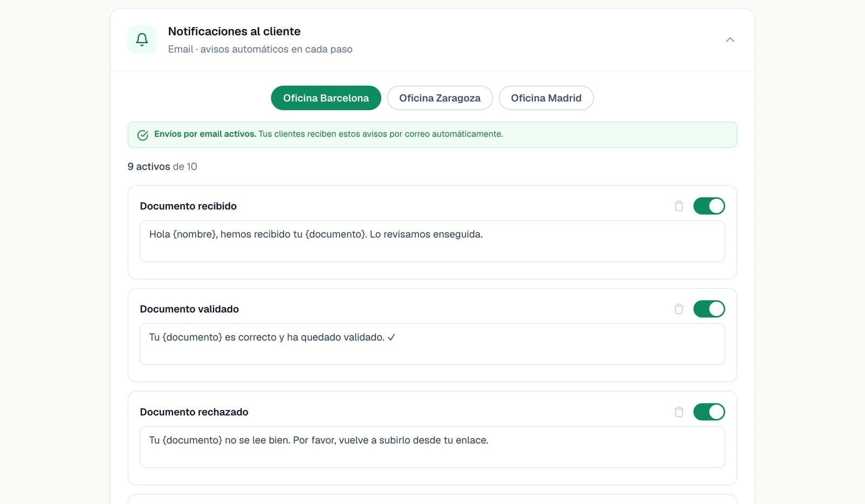Delete the Documento recibido notification
The height and width of the screenshot is (504, 865).
point(679,206)
